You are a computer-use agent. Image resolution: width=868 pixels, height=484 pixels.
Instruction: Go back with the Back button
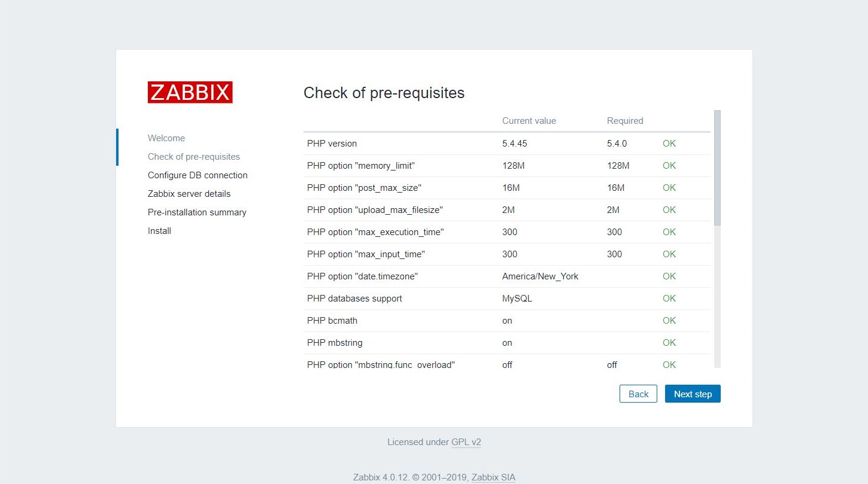pyautogui.click(x=638, y=394)
